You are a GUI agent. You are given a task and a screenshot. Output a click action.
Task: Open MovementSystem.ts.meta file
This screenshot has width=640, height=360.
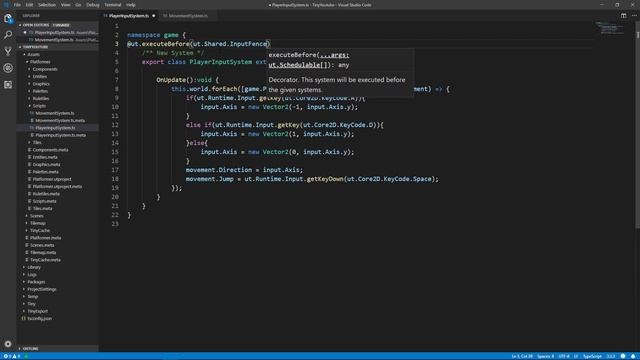tap(60, 120)
